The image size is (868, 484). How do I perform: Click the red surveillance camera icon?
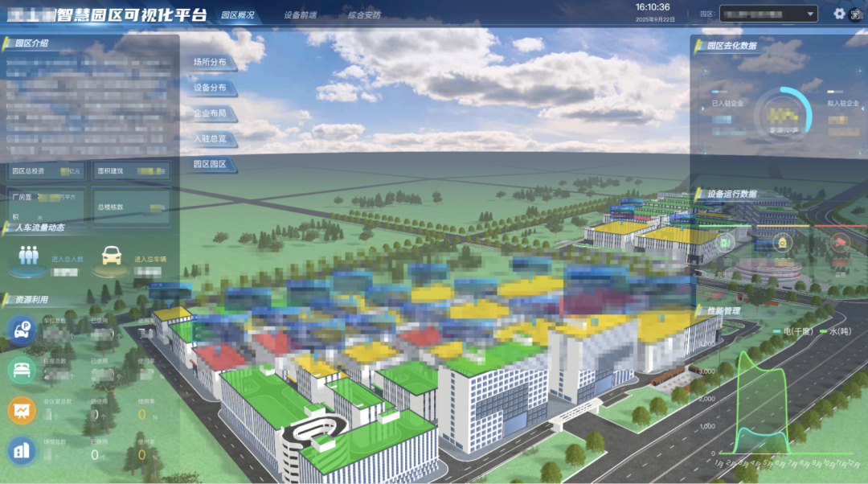841,243
